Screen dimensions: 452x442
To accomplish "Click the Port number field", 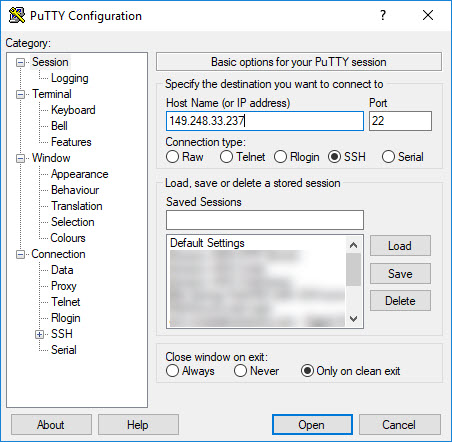I will click(x=400, y=121).
